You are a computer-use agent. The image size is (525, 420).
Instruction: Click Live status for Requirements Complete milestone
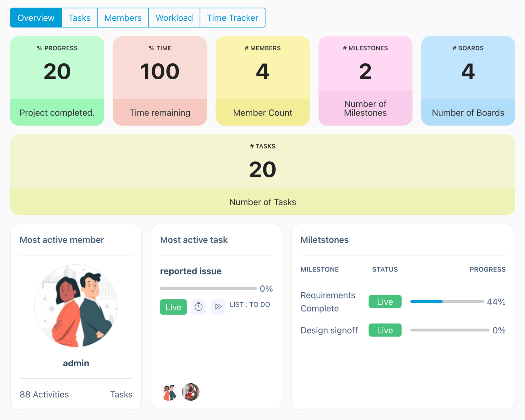[x=385, y=302]
